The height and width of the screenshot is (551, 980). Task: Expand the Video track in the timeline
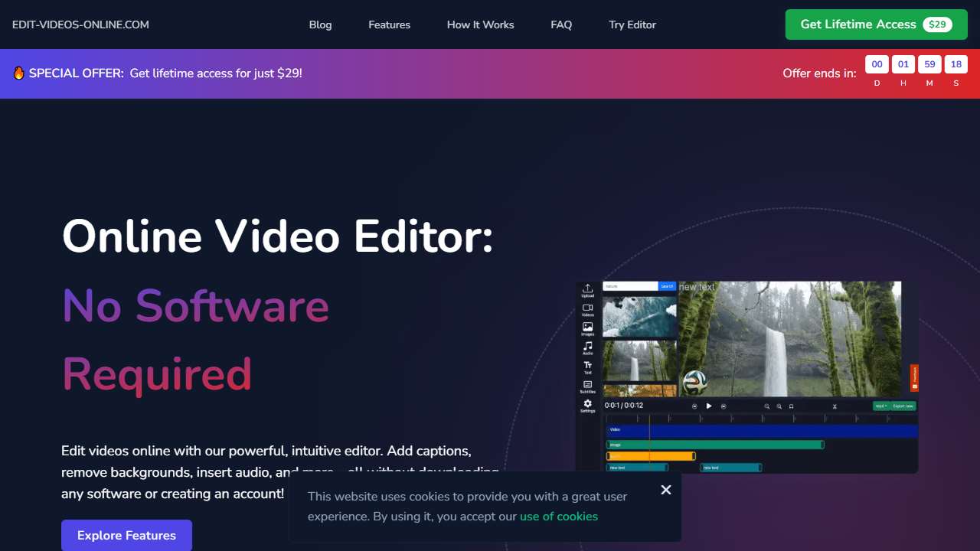pyautogui.click(x=609, y=429)
